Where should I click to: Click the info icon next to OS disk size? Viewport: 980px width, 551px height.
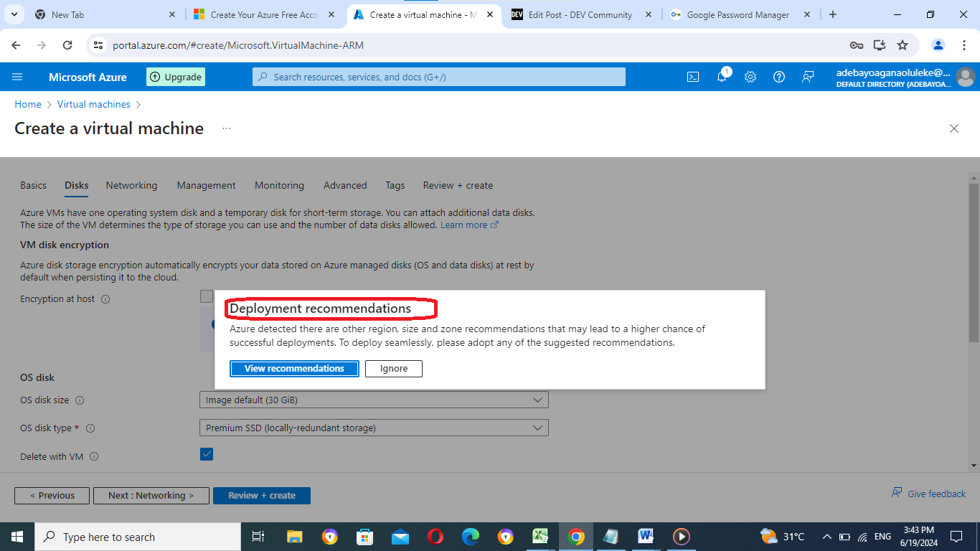[80, 400]
